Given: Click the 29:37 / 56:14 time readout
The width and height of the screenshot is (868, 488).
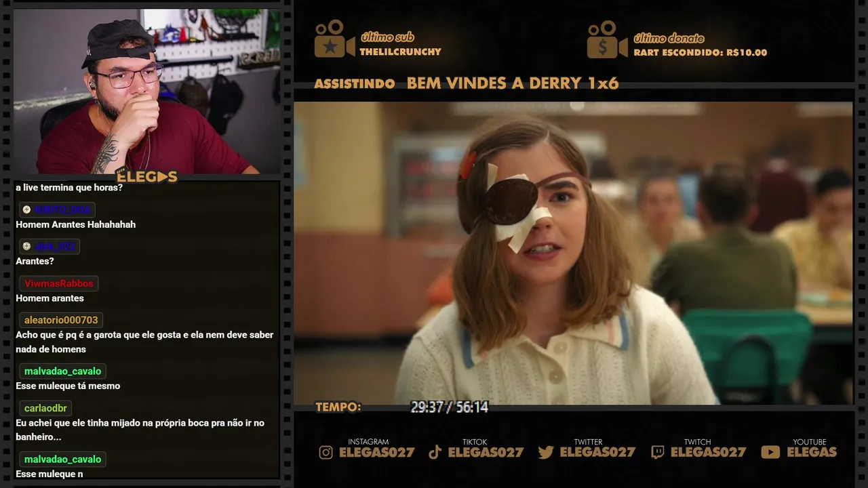Looking at the screenshot, I should [x=449, y=407].
